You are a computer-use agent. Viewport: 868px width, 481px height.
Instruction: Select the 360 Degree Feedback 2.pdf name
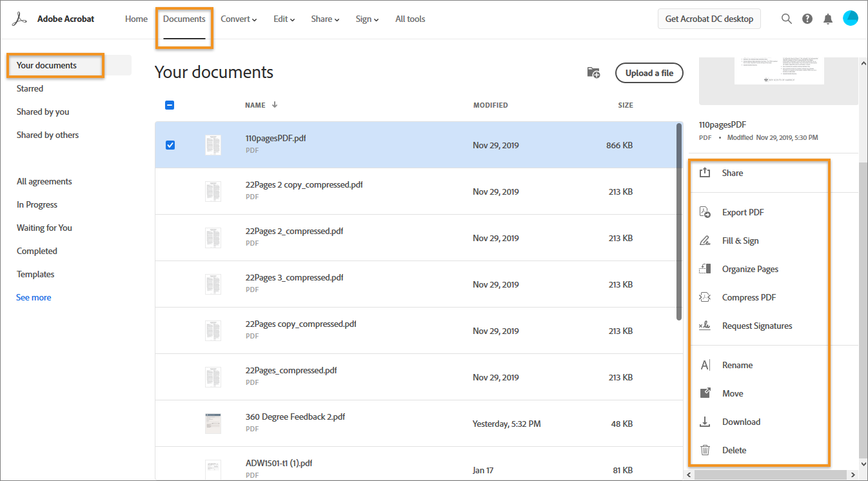click(295, 417)
